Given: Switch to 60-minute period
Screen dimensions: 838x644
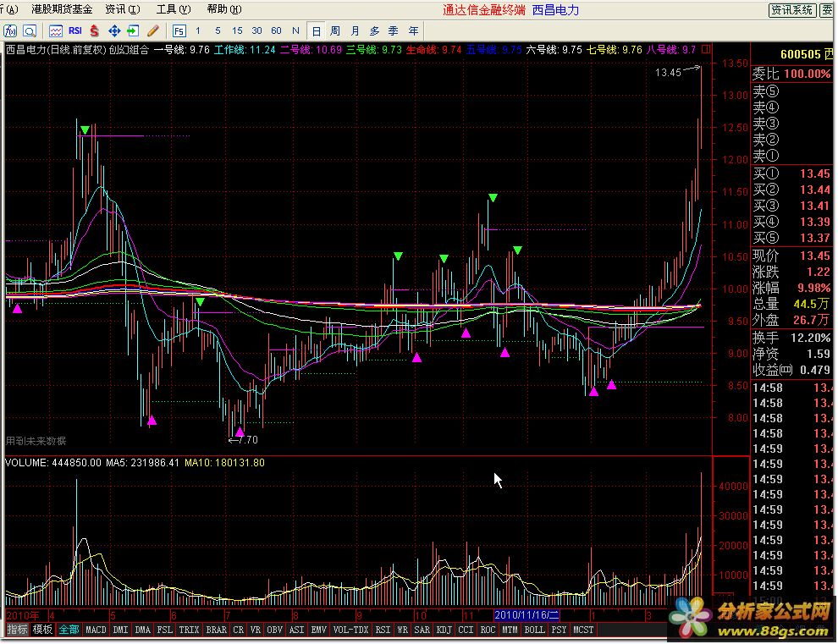Looking at the screenshot, I should [276, 31].
